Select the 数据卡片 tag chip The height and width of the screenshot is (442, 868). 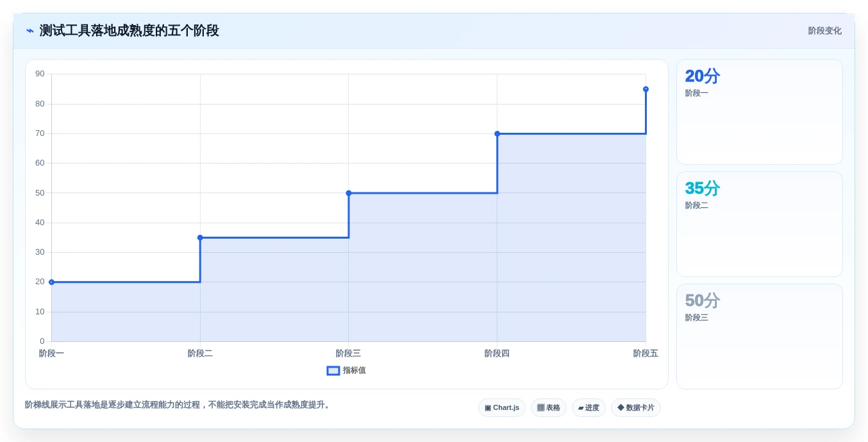(x=636, y=408)
